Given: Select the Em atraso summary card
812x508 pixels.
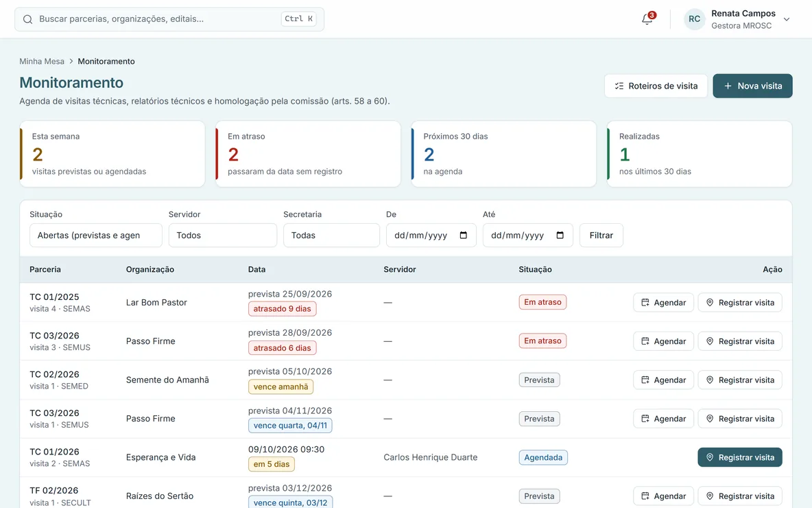Looking at the screenshot, I should point(308,154).
